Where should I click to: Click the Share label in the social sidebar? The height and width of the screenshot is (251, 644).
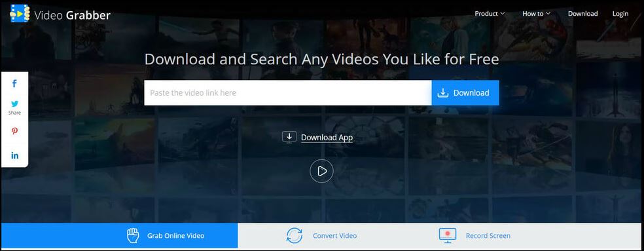15,113
